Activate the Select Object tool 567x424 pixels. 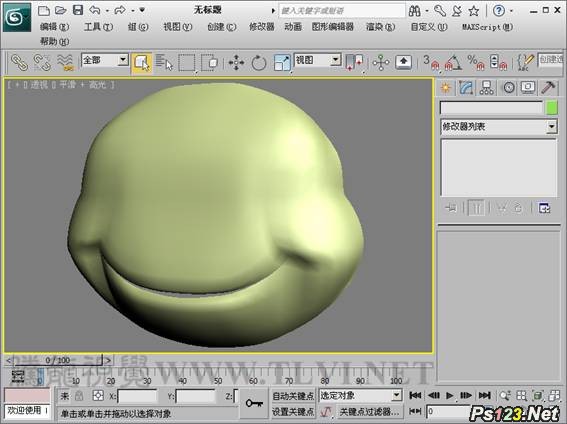(x=141, y=63)
